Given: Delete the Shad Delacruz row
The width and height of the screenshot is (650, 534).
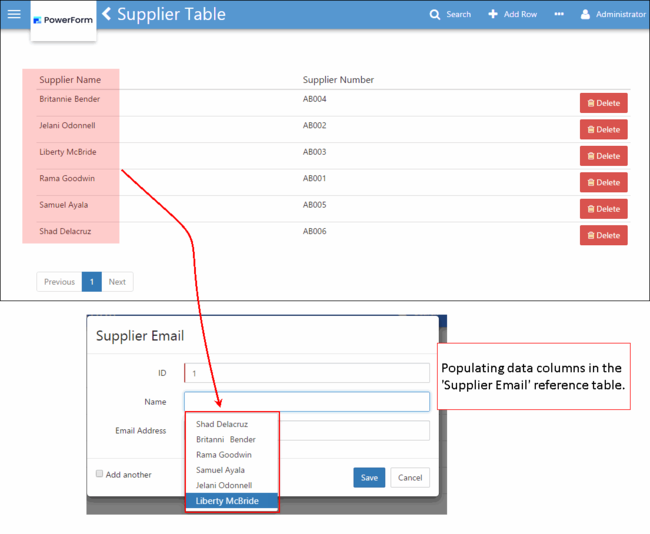Looking at the screenshot, I should (x=603, y=235).
